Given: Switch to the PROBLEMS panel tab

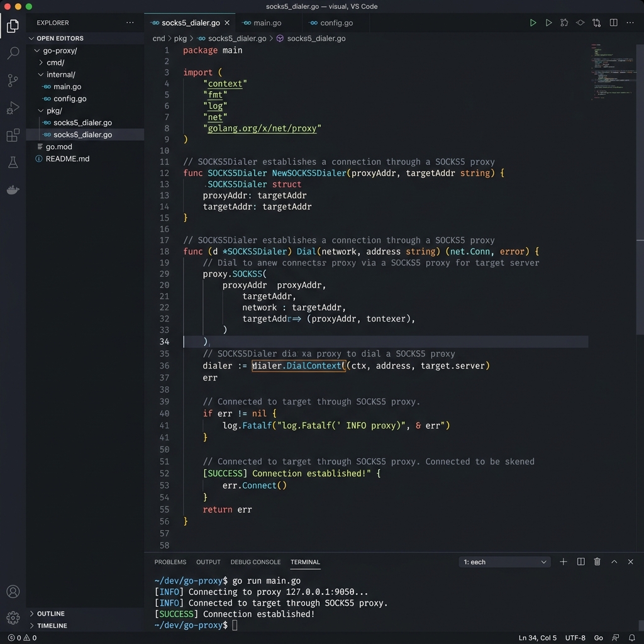Looking at the screenshot, I should tap(170, 562).
